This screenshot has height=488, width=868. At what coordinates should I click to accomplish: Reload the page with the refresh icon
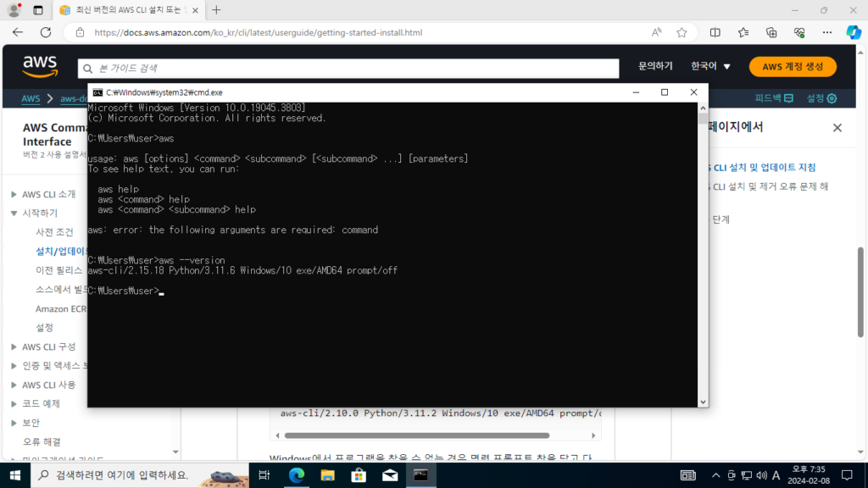click(x=46, y=33)
